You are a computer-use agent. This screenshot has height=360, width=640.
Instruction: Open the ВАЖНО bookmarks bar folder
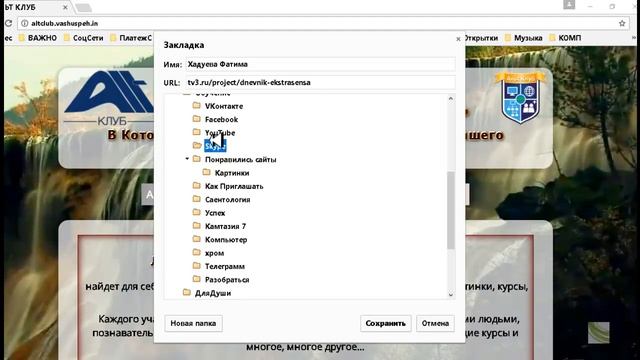pyautogui.click(x=38, y=38)
